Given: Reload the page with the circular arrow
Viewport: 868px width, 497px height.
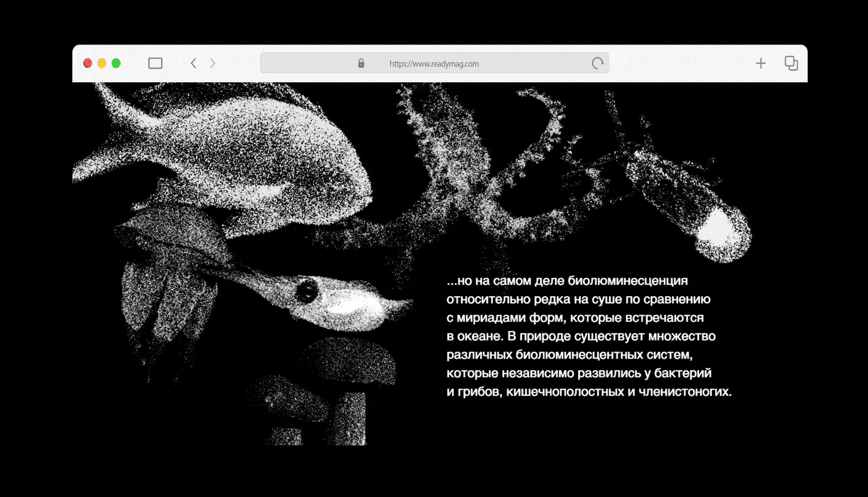Looking at the screenshot, I should [598, 63].
